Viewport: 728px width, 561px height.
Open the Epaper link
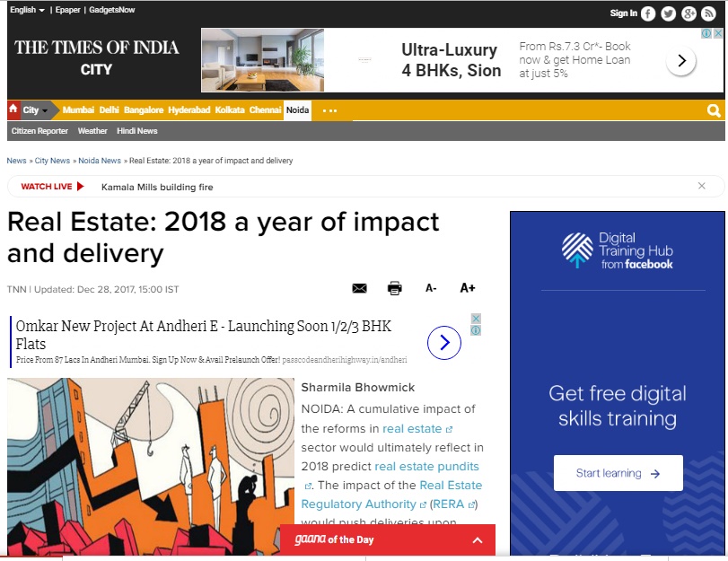pos(68,10)
